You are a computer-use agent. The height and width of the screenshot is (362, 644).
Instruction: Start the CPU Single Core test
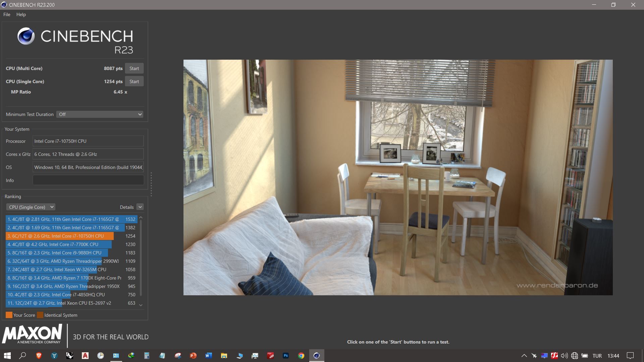(x=134, y=81)
